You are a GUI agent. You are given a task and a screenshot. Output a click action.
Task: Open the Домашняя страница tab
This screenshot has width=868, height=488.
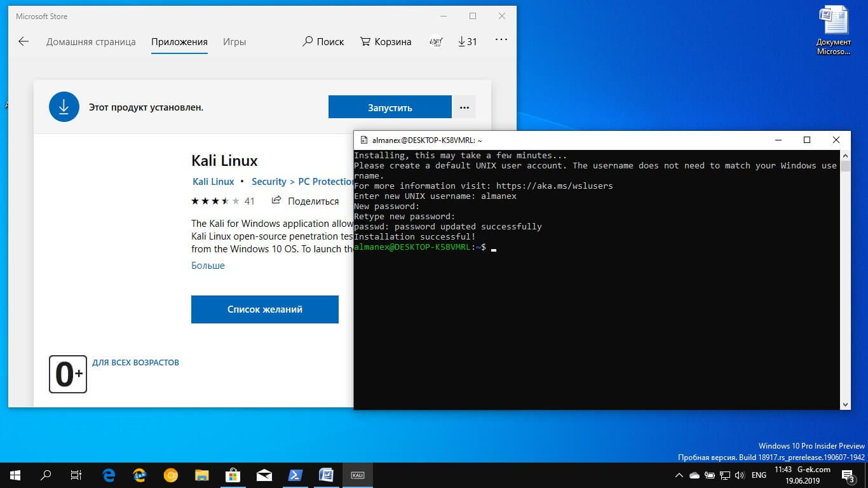91,42
